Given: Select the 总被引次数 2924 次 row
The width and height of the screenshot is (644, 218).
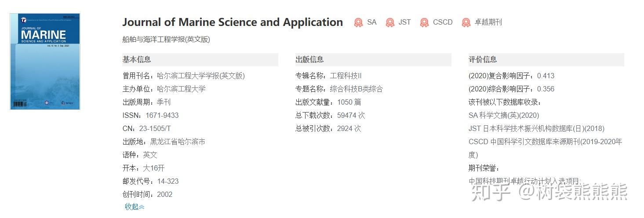Looking at the screenshot, I should coord(328,128).
